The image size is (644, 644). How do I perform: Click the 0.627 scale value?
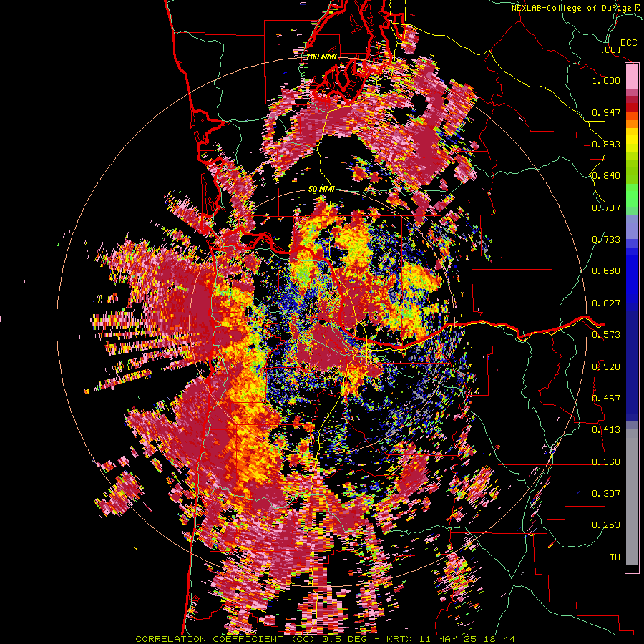coord(606,303)
